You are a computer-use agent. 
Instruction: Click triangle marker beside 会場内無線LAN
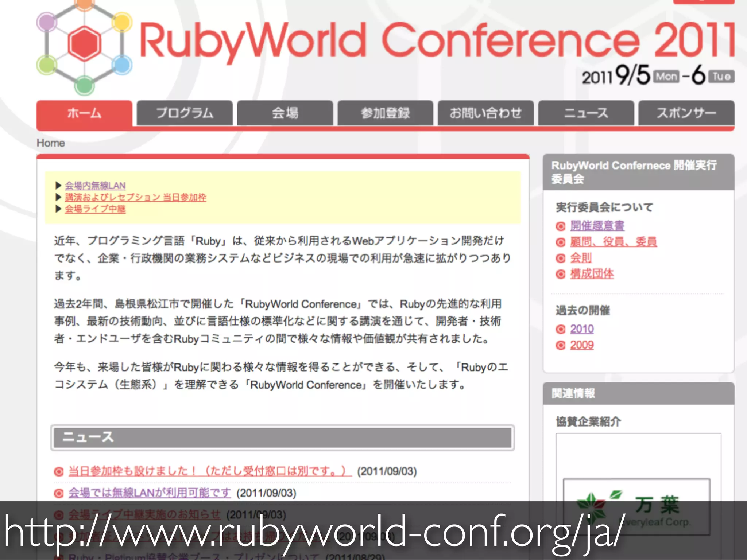click(58, 186)
